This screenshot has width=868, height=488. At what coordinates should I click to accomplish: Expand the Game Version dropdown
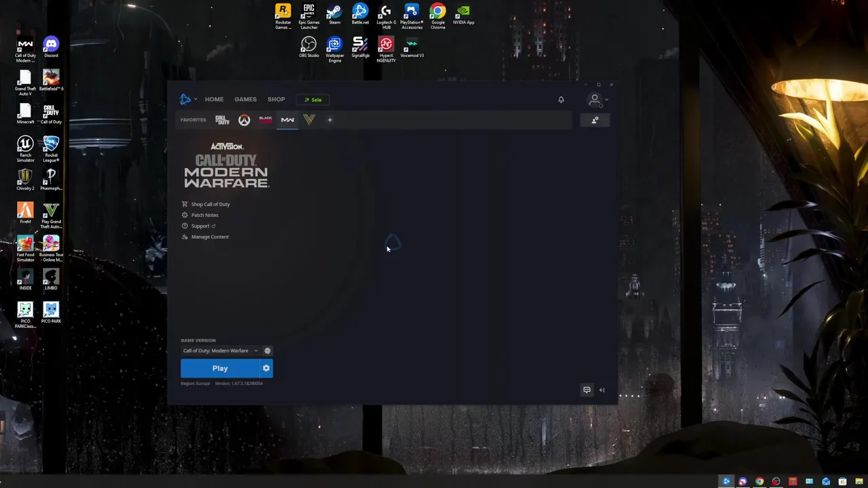220,350
